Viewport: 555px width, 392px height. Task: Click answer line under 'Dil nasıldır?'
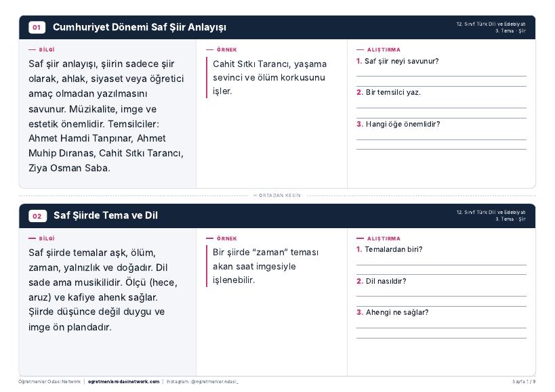[x=441, y=297]
